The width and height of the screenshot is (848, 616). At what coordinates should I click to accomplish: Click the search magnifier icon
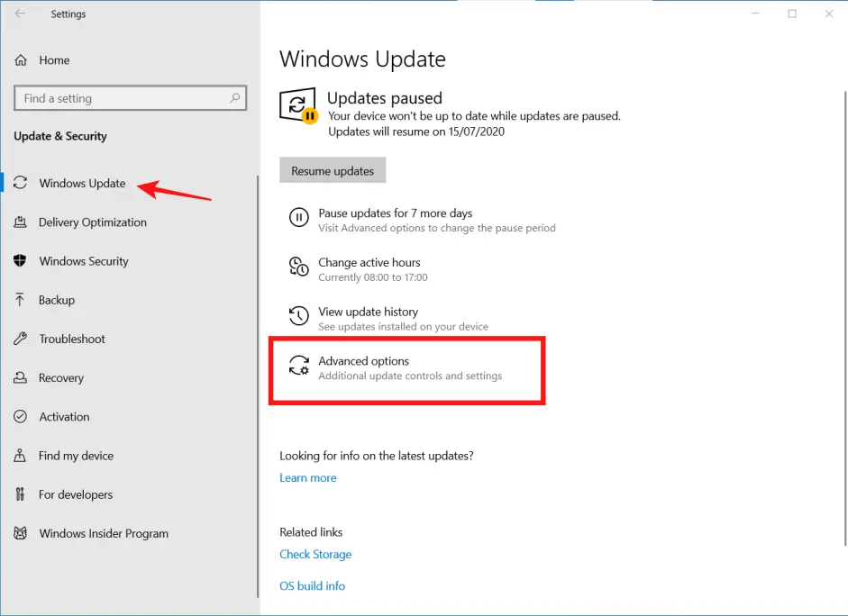tap(234, 98)
